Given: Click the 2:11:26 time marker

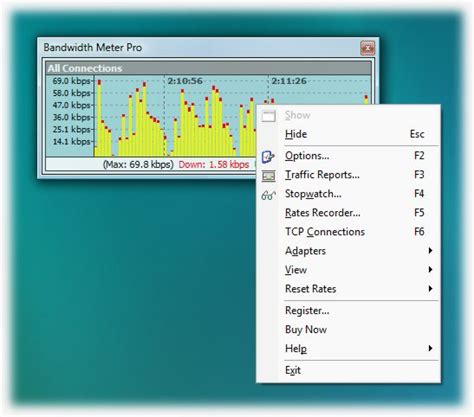Looking at the screenshot, I should [289, 81].
